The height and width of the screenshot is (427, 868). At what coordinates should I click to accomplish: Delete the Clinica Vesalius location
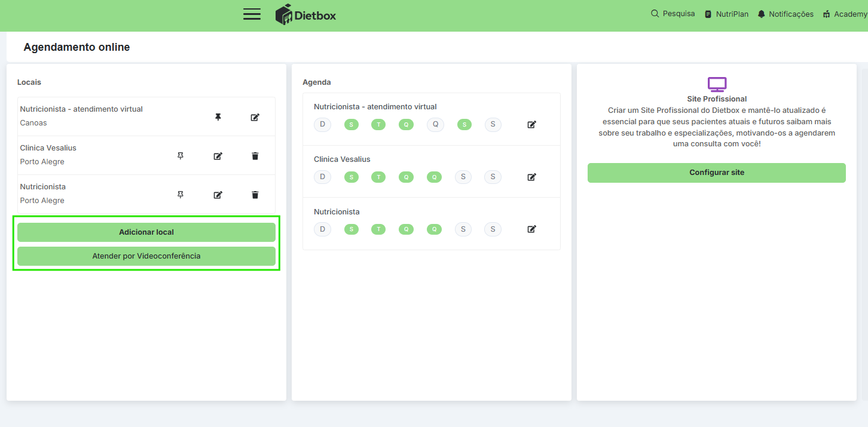pos(255,156)
